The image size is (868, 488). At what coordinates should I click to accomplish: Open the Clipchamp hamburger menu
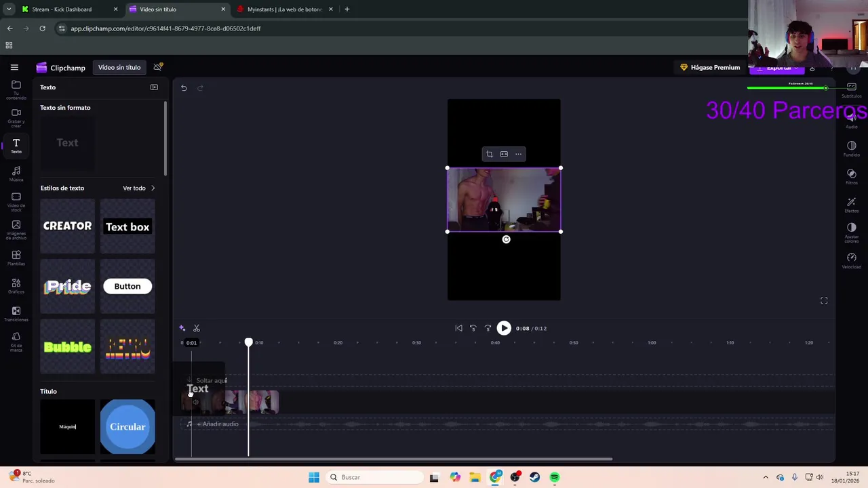(x=14, y=67)
